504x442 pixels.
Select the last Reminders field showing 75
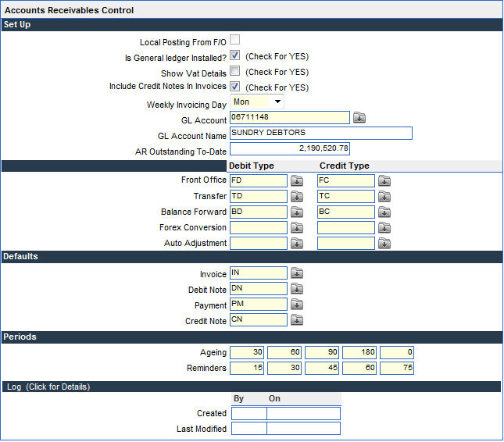pyautogui.click(x=396, y=368)
